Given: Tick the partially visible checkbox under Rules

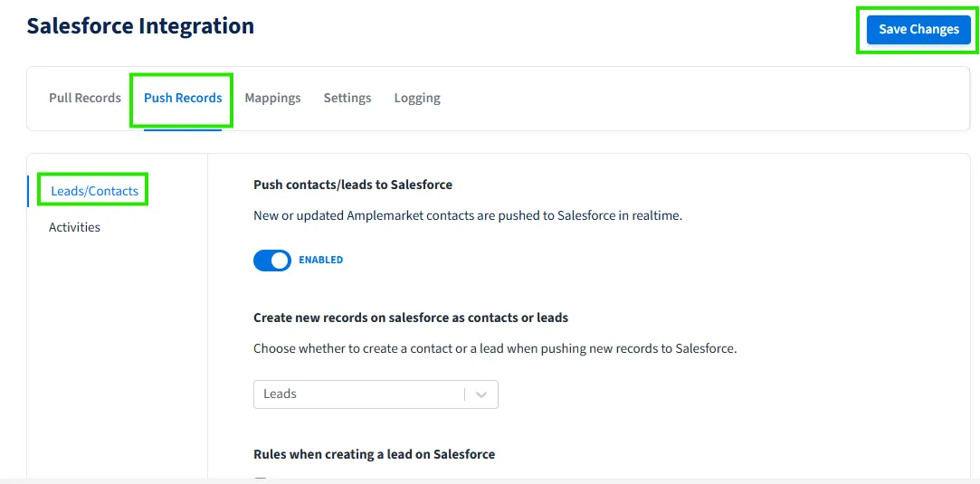Looking at the screenshot, I should pyautogui.click(x=261, y=479).
